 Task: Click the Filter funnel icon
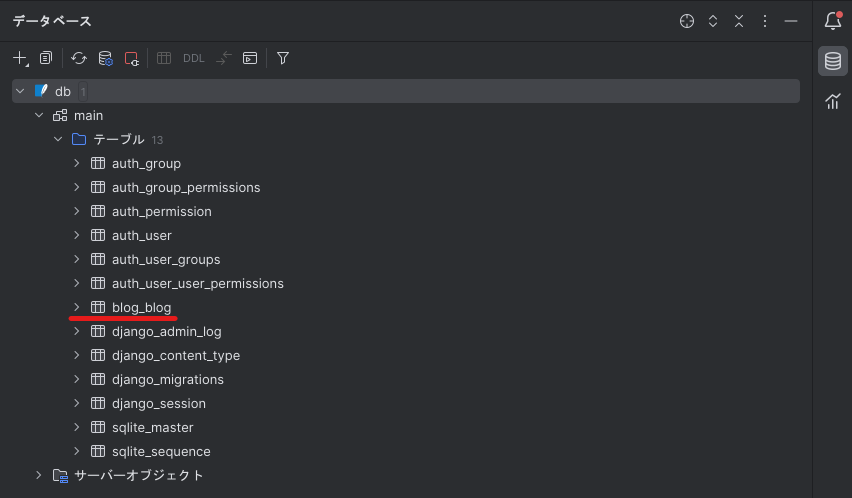click(283, 58)
